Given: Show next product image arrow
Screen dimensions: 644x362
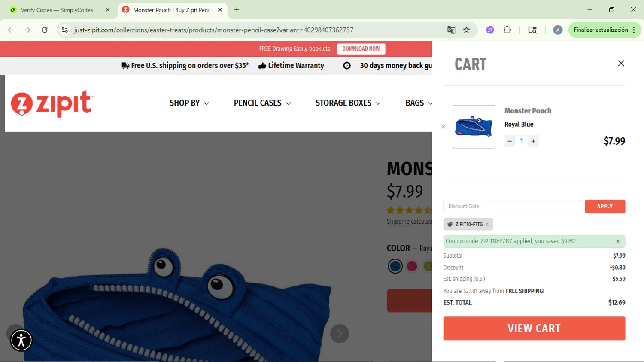Looking at the screenshot, I should point(340,334).
